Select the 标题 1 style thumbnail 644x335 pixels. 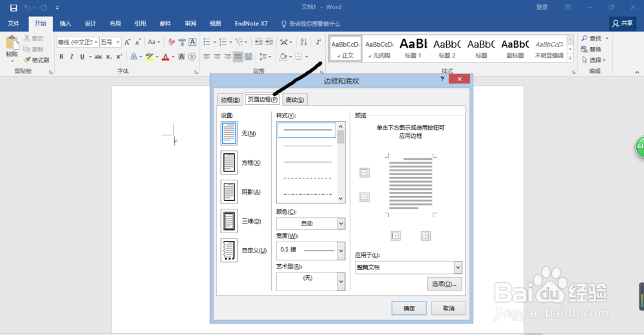pos(413,48)
